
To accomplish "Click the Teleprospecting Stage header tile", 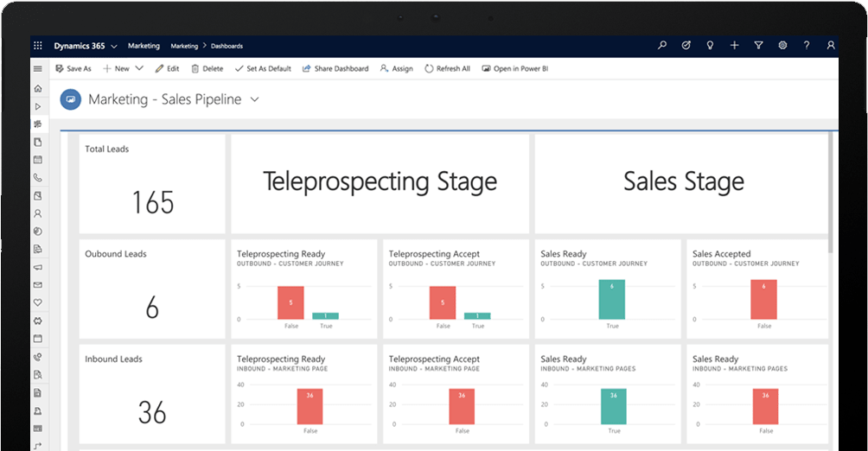I will point(380,184).
